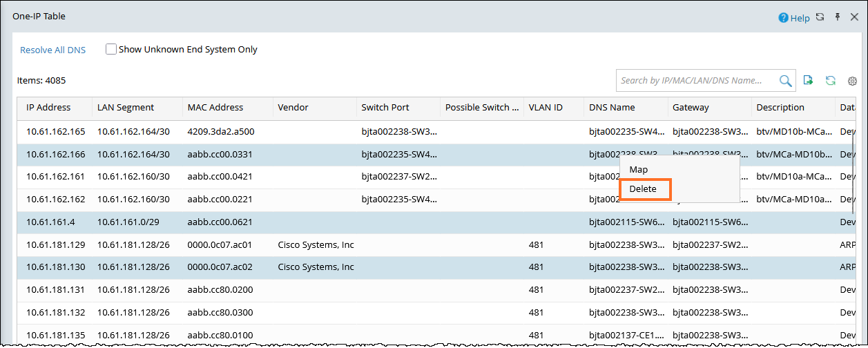
Task: Click the magnifying glass search icon
Action: point(785,81)
